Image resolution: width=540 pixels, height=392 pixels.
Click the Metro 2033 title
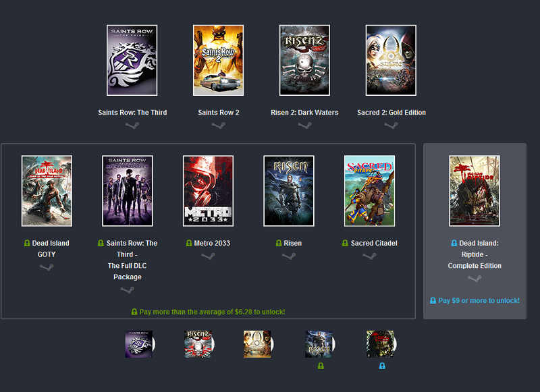[x=212, y=244]
